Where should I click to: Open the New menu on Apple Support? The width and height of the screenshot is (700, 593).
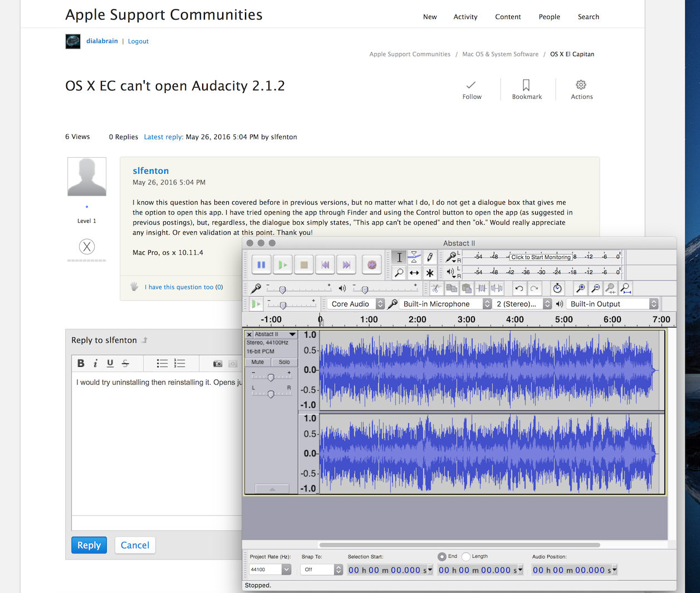(x=430, y=17)
